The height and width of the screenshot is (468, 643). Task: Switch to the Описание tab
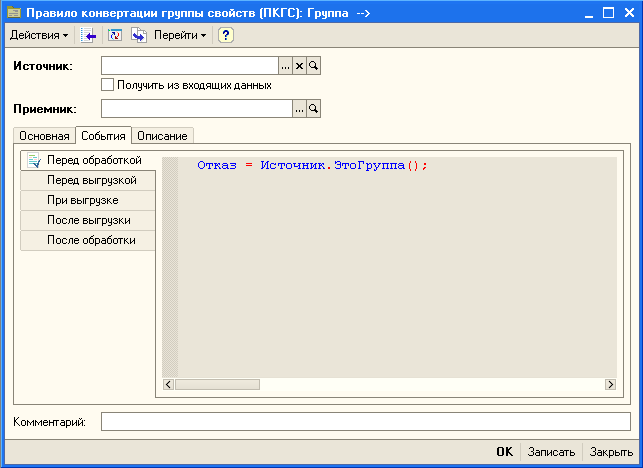(x=162, y=136)
